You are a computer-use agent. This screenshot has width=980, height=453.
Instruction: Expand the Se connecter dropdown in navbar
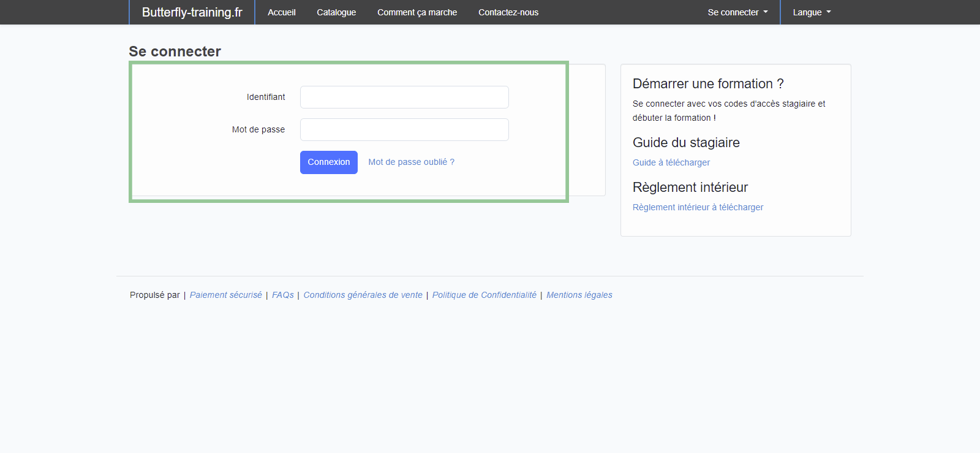coord(737,12)
